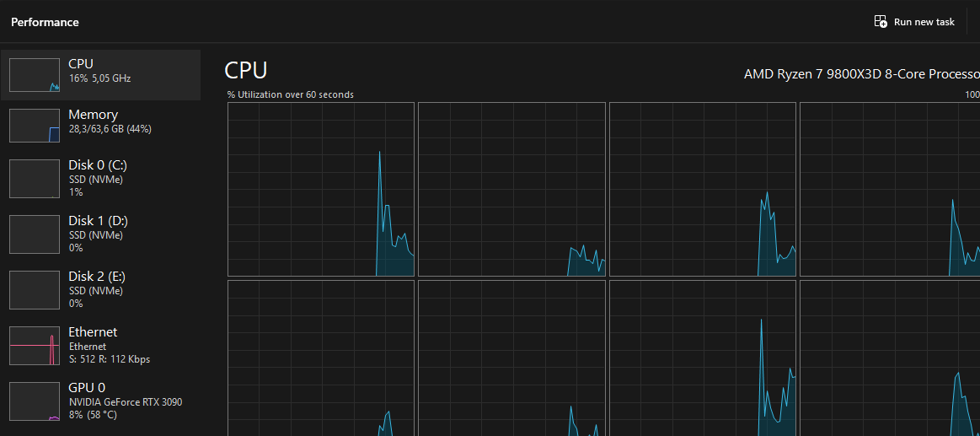Click the first core graph in top row
980x436 pixels.
click(321, 190)
